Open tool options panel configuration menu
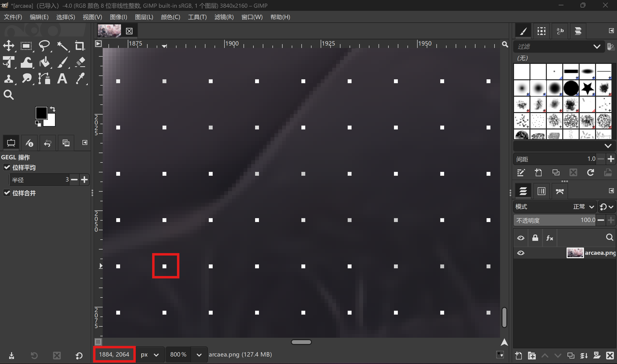 click(x=85, y=142)
